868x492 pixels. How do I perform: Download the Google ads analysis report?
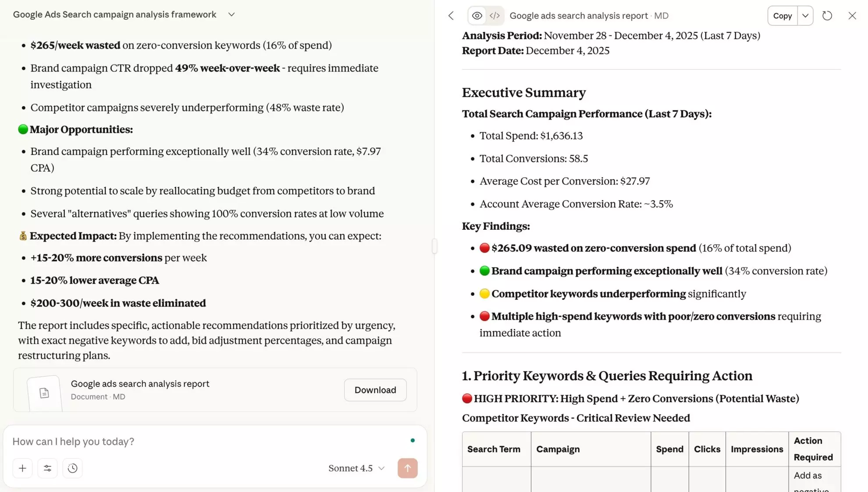pos(375,390)
